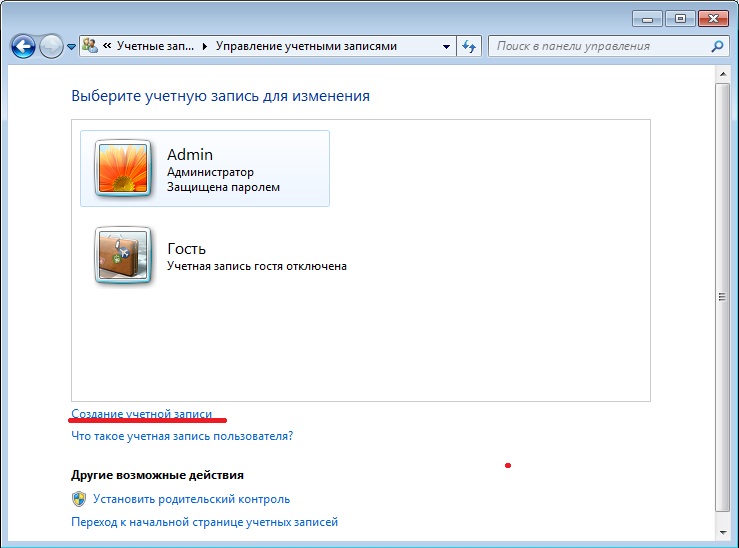Click the Поиск в панели управления field
Viewport: 739px width, 548px height.
(598, 46)
